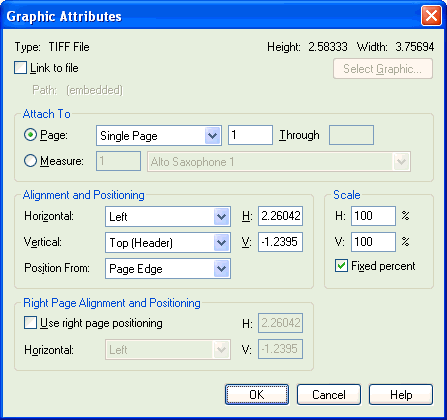Image resolution: width=447 pixels, height=420 pixels.
Task: Enable the Link to file checkbox
Action: pos(20,68)
